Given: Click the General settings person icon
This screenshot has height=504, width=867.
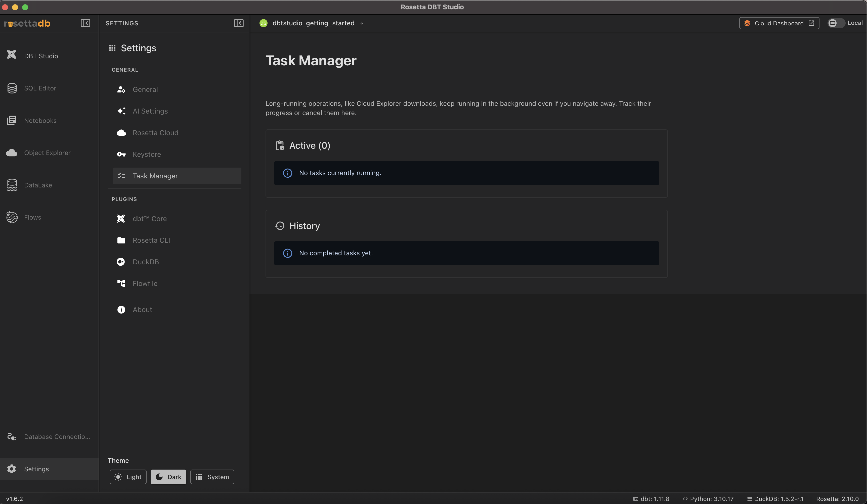Looking at the screenshot, I should 121,89.
